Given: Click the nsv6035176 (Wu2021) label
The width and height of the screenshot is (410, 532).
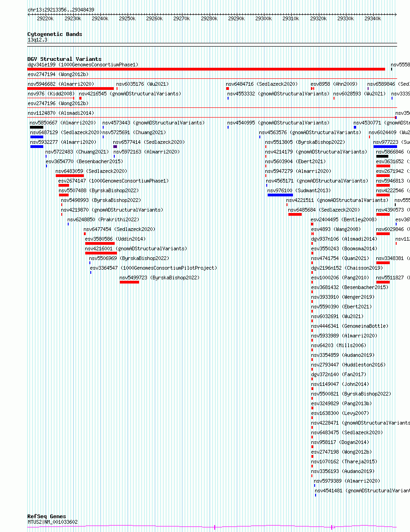Looking at the screenshot, I should pos(142,84).
